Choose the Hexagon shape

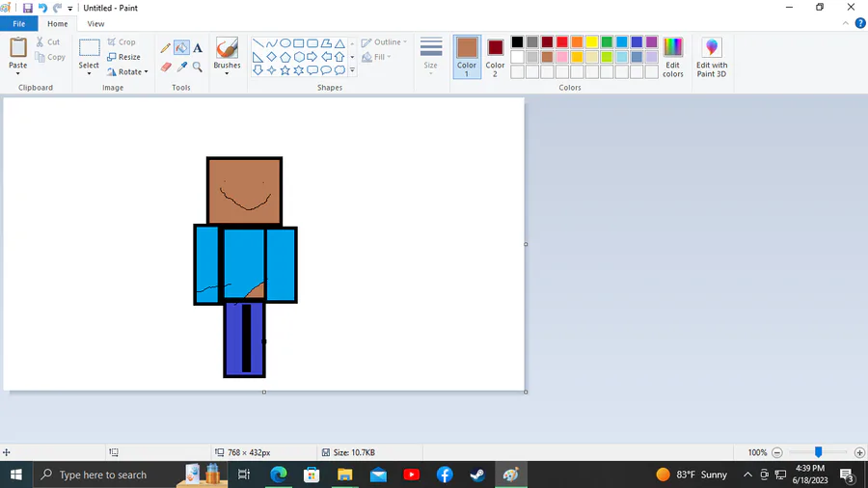click(x=299, y=57)
